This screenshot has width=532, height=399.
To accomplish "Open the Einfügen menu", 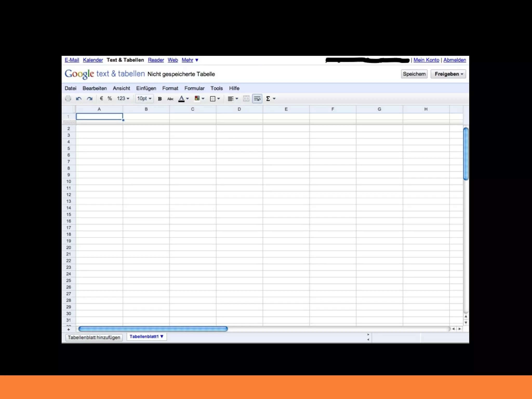I will [x=146, y=88].
